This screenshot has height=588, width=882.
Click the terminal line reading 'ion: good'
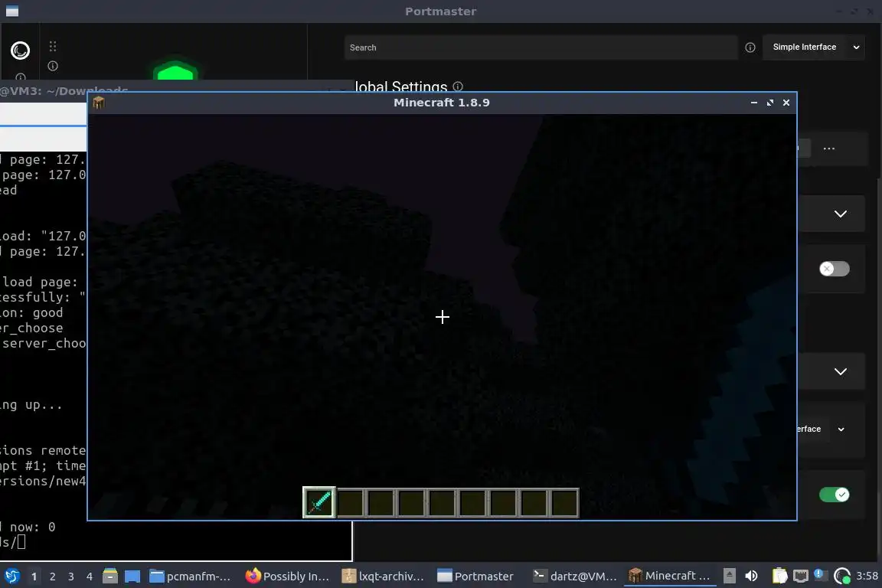31,313
